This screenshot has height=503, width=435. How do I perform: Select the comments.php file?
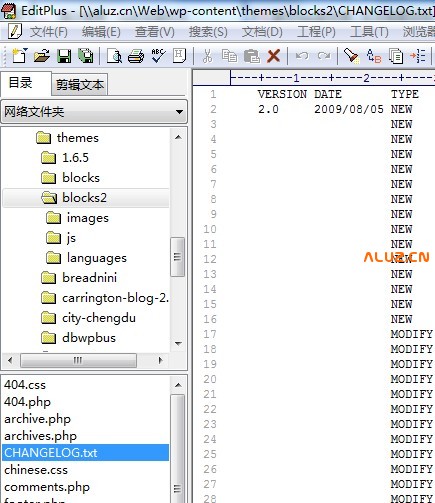(x=47, y=487)
